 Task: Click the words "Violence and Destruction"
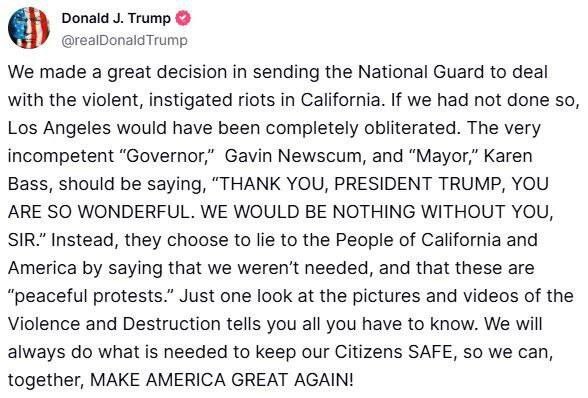point(120,324)
